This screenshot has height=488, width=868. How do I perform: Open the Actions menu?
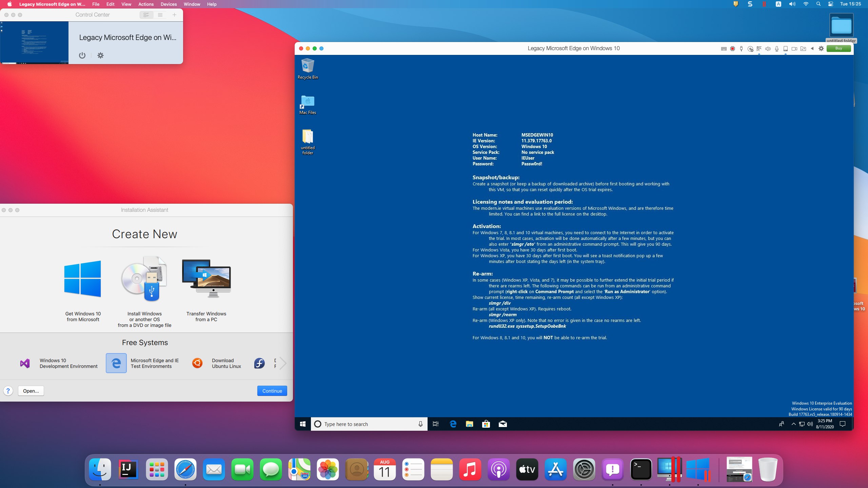146,4
